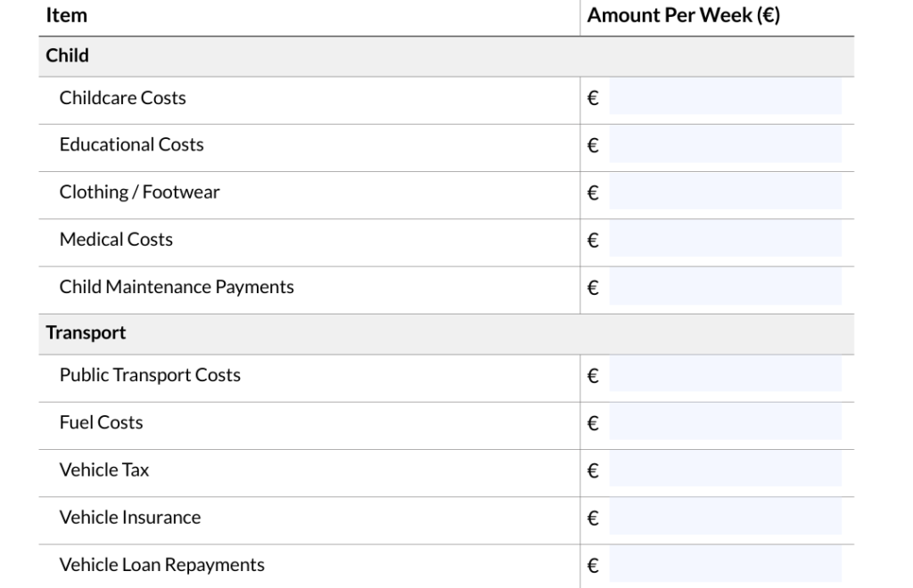Click the Vehicle Insurance amount input
913x588 pixels.
tap(725, 518)
